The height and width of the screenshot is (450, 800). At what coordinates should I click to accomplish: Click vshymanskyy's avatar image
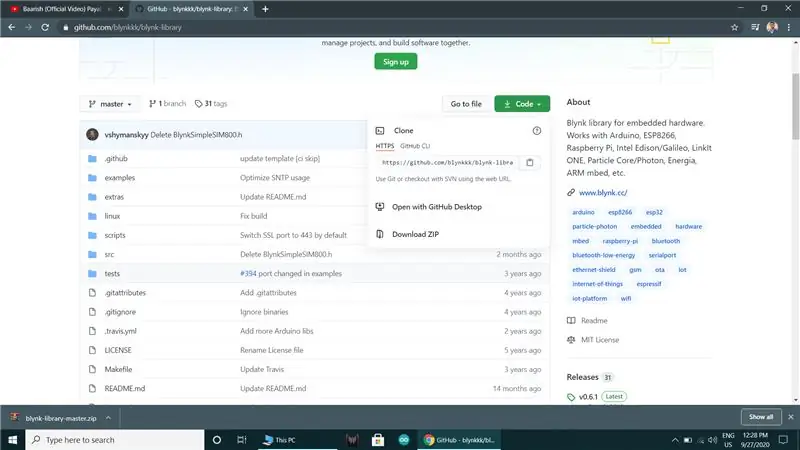tap(92, 135)
